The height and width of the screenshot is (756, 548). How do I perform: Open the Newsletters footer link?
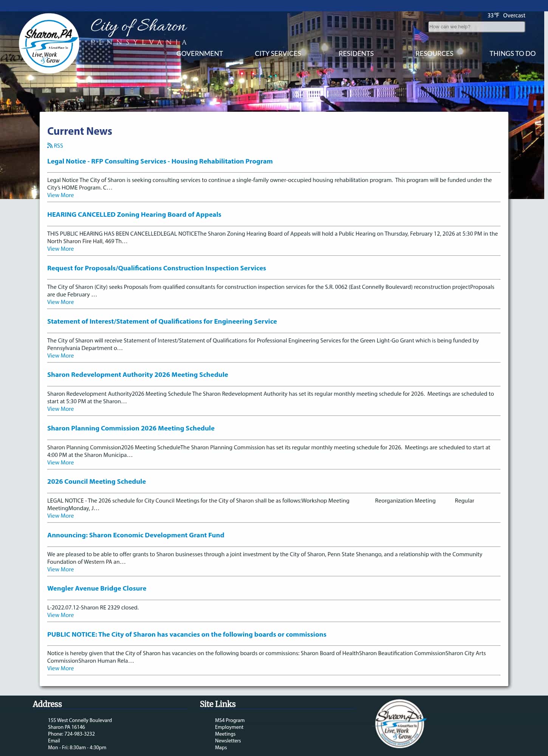(x=228, y=741)
